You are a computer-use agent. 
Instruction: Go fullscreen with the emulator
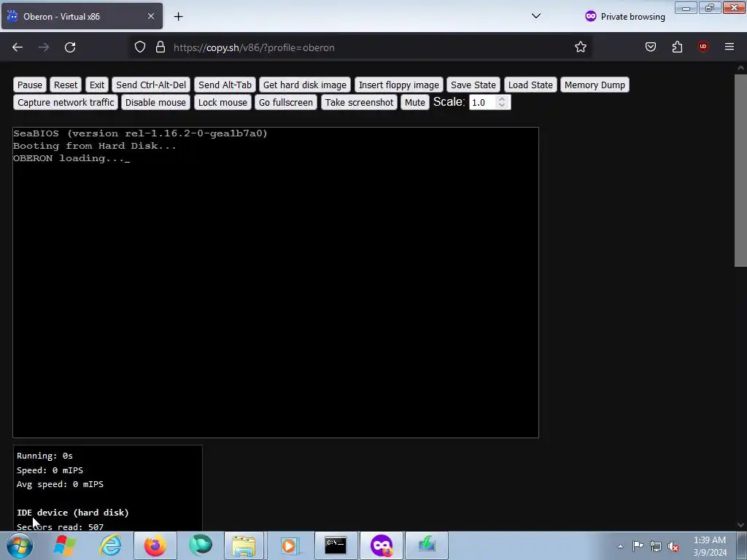click(x=286, y=102)
